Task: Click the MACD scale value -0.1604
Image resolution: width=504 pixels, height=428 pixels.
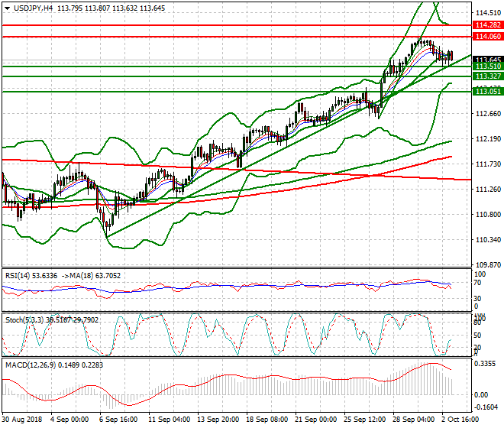Action: (486, 407)
